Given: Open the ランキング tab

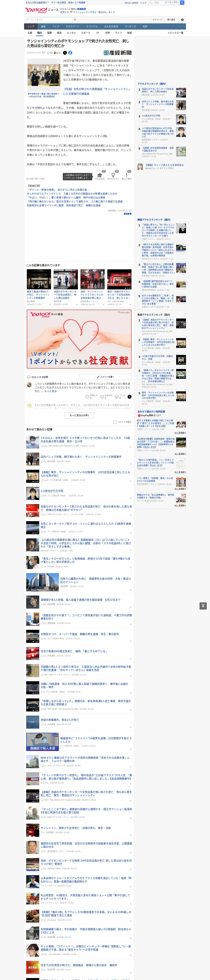Looking at the screenshot, I should coord(130,27).
